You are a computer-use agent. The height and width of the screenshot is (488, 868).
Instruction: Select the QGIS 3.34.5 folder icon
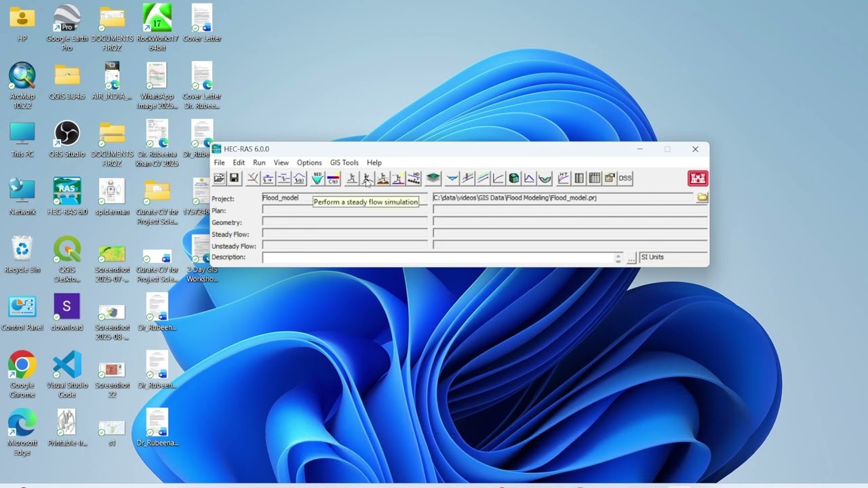click(67, 81)
